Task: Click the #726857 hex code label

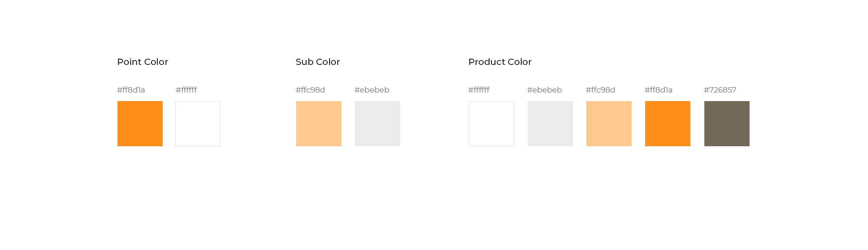Action: 720,90
